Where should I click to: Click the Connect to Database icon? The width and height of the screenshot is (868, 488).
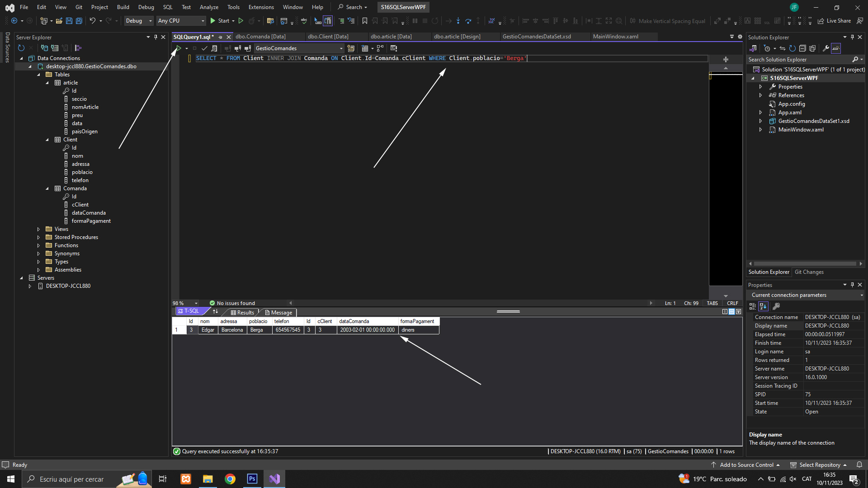tap(44, 48)
